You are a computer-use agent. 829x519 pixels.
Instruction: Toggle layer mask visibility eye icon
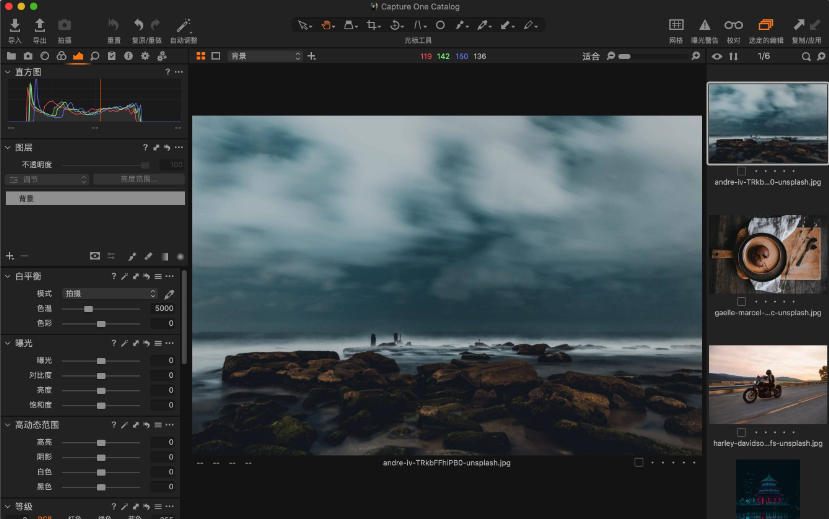tap(95, 256)
